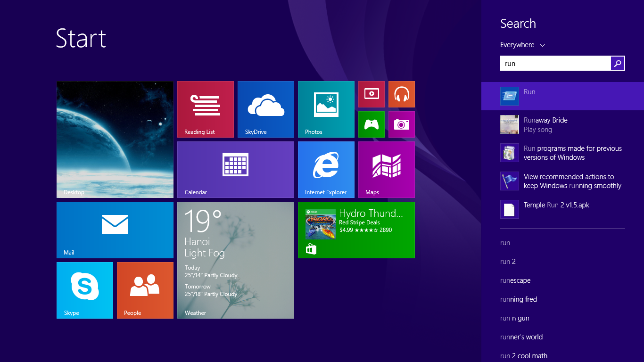Open the Camera small tile
644x362 pixels.
402,124
